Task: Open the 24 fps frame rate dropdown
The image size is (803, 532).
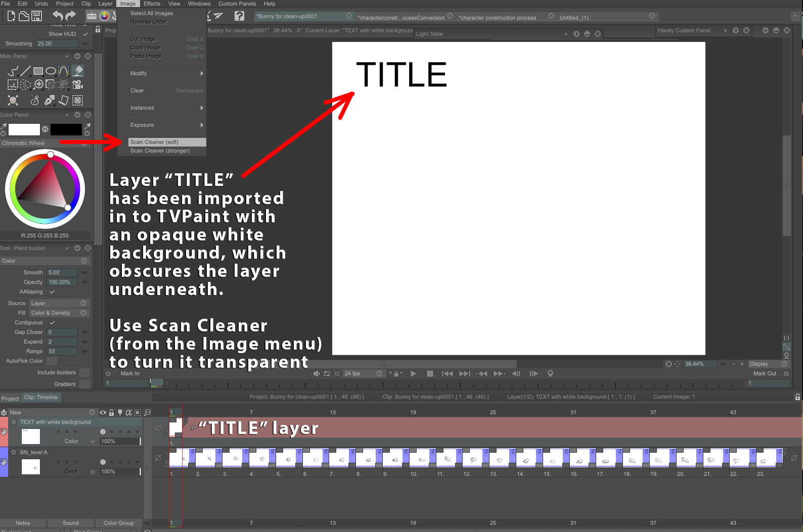Action: click(x=363, y=373)
